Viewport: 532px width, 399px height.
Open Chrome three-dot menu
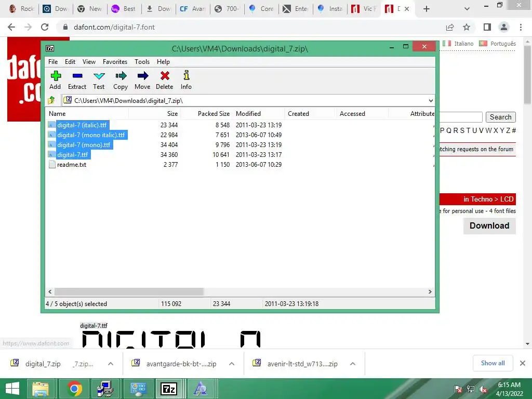(521, 27)
